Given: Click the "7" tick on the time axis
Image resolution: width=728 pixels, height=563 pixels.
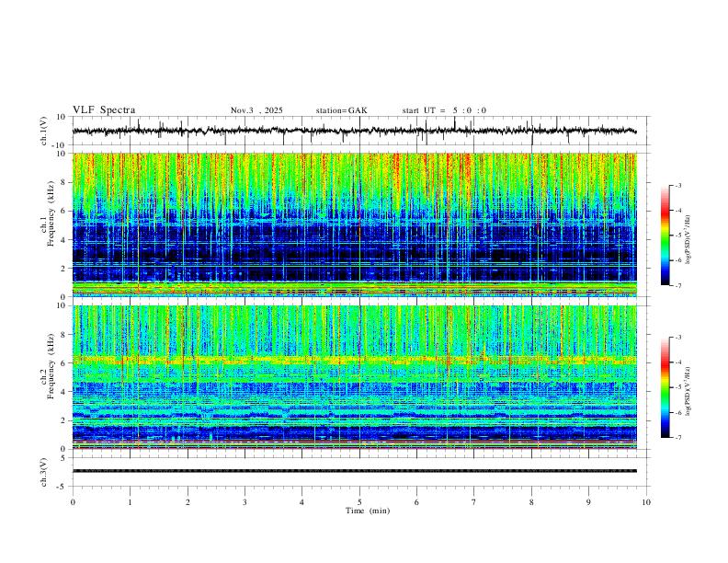Looking at the screenshot, I should coord(474,502).
